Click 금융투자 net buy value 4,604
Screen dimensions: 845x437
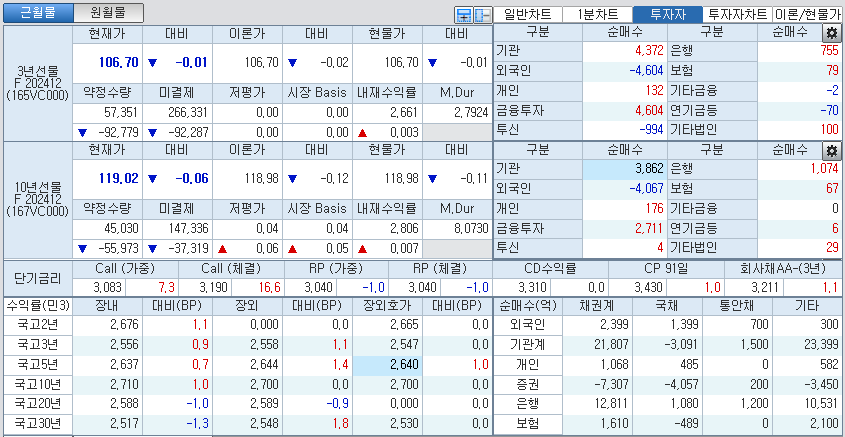coord(648,110)
